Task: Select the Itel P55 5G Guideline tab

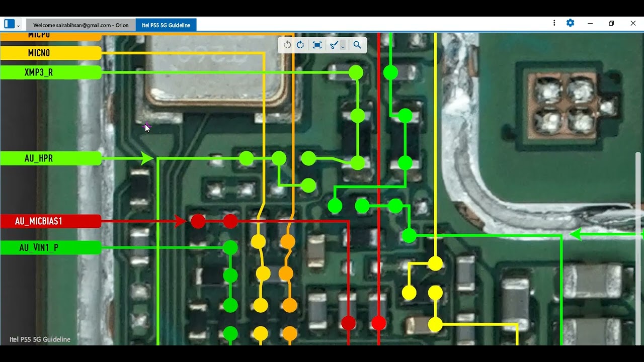Action: coord(166,25)
